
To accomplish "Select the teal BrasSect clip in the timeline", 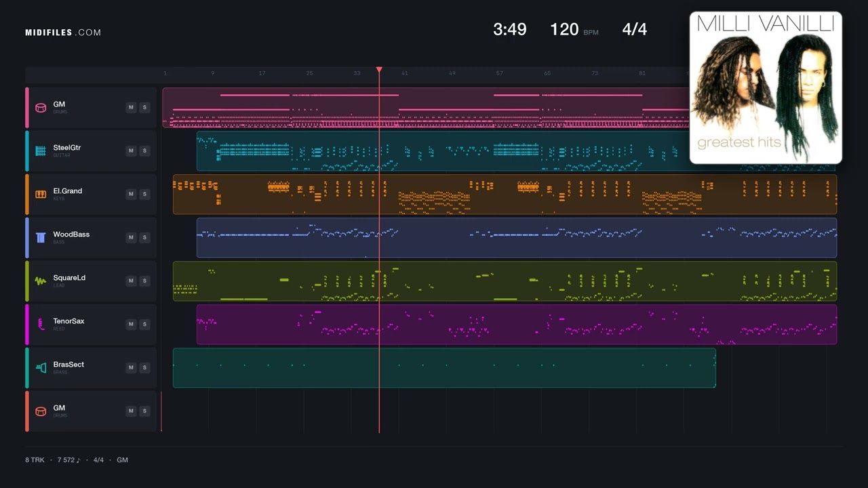I will tap(444, 368).
